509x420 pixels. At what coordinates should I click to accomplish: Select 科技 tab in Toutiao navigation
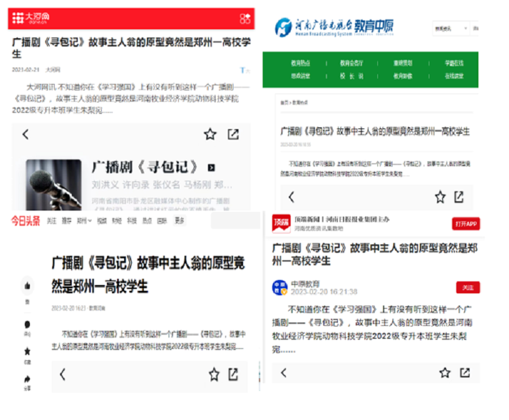click(132, 221)
